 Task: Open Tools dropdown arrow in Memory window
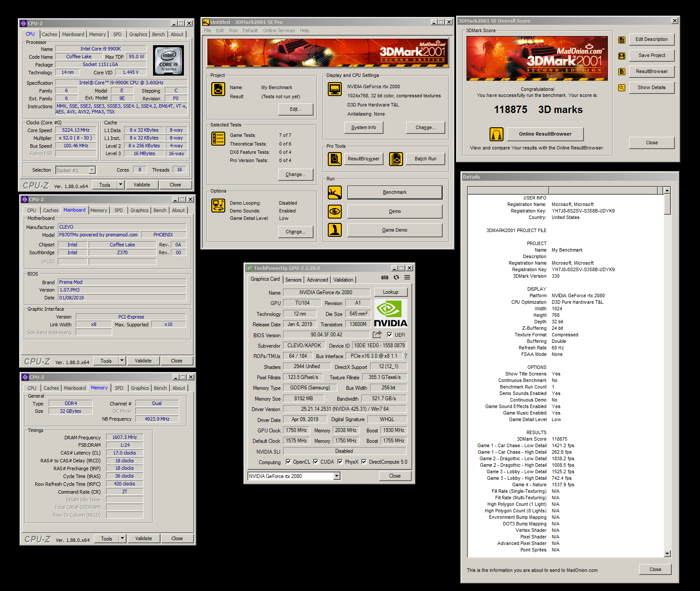pyautogui.click(x=122, y=538)
